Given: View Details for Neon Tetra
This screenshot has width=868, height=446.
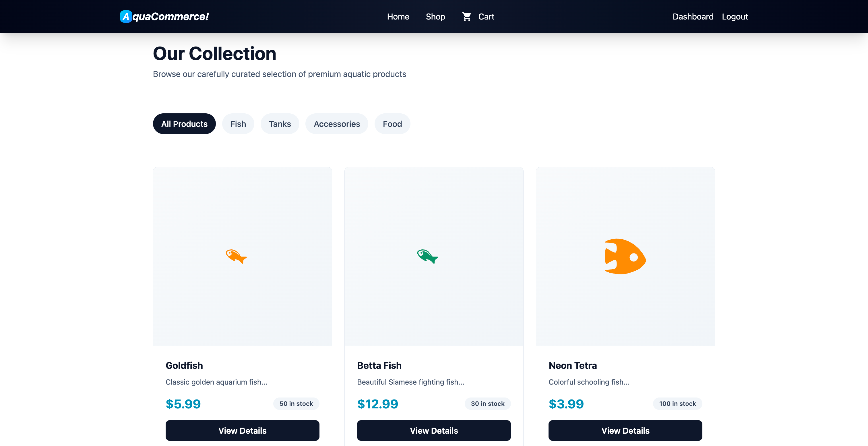Looking at the screenshot, I should (x=625, y=430).
